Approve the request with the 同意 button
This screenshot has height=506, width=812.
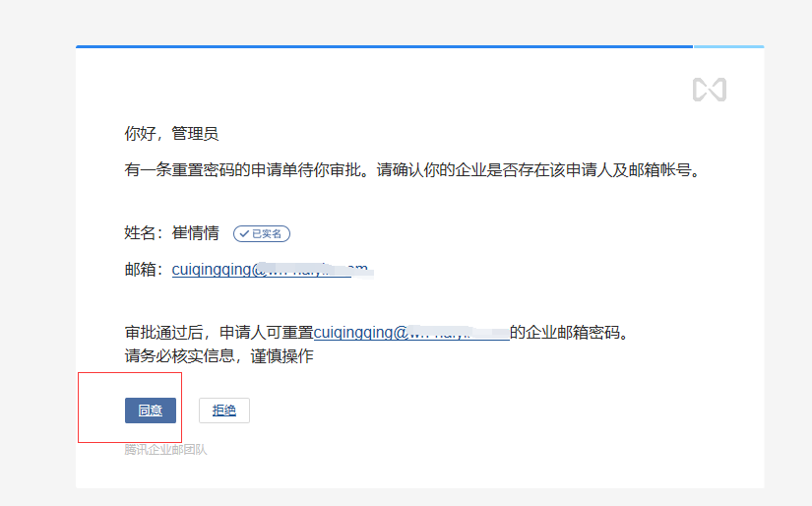pos(150,411)
